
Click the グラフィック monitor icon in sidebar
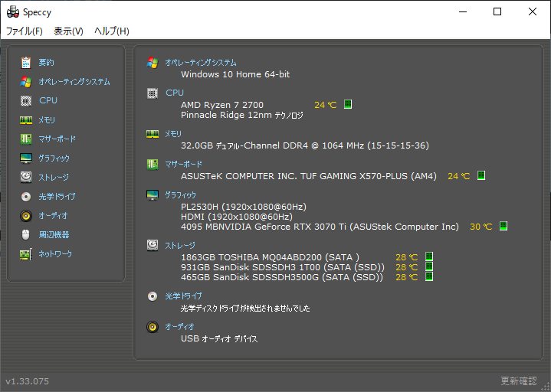point(25,158)
